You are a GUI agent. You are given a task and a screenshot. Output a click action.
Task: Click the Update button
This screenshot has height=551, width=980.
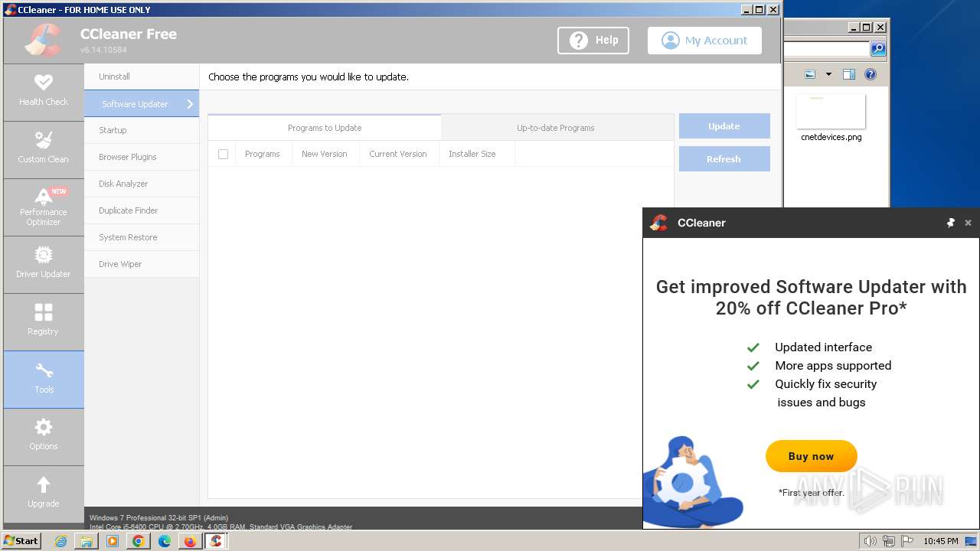pos(724,126)
